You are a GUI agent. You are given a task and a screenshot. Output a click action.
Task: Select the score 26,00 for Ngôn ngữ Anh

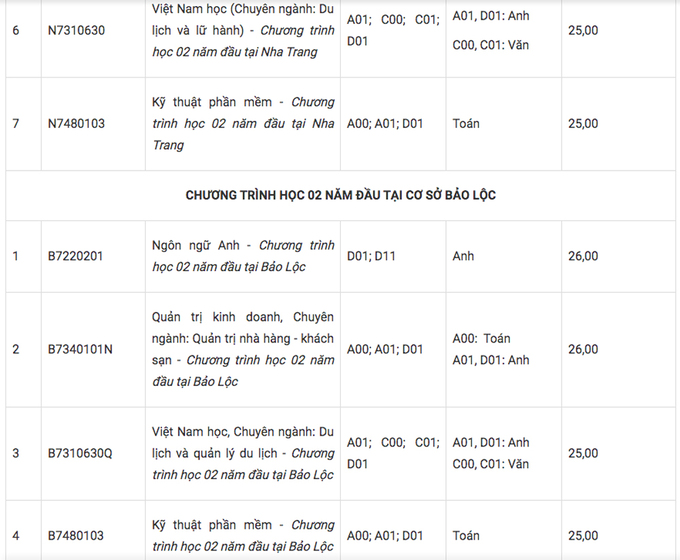pyautogui.click(x=583, y=256)
